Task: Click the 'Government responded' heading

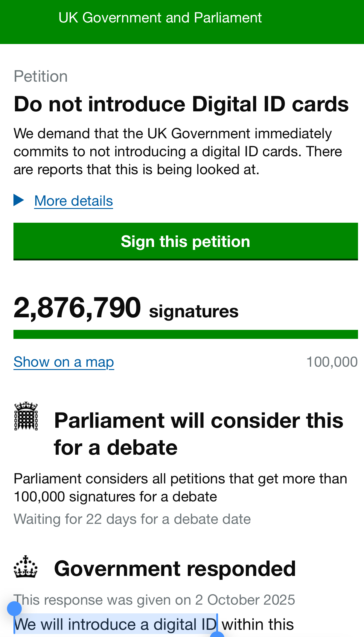Action: click(x=175, y=569)
